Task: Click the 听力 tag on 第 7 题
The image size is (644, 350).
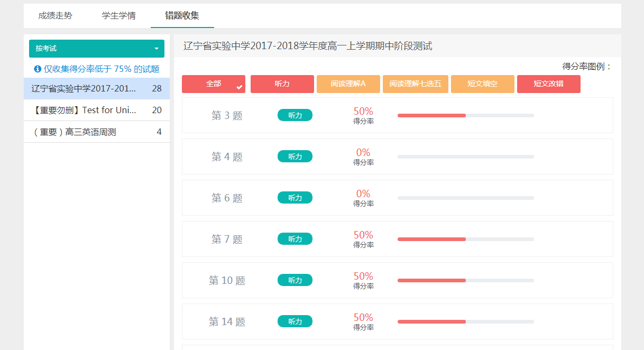Action: point(295,239)
